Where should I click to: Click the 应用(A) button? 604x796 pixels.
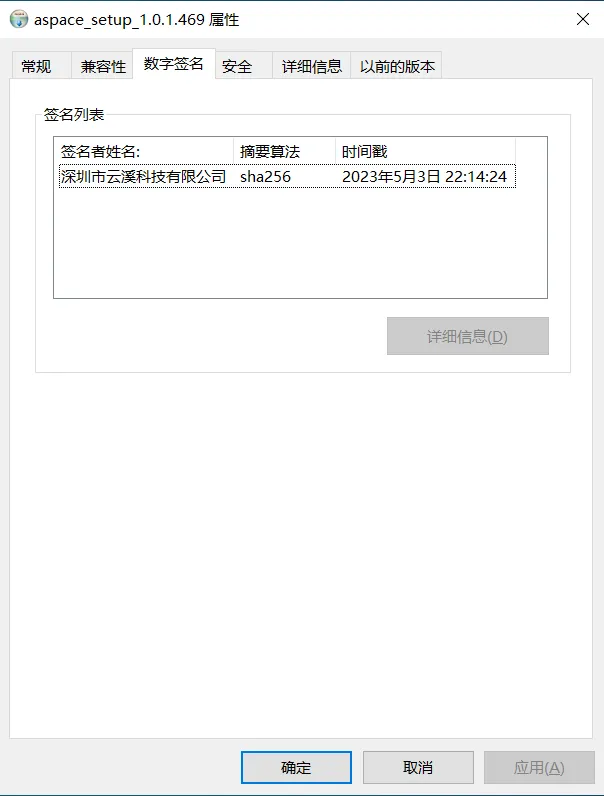(x=539, y=767)
